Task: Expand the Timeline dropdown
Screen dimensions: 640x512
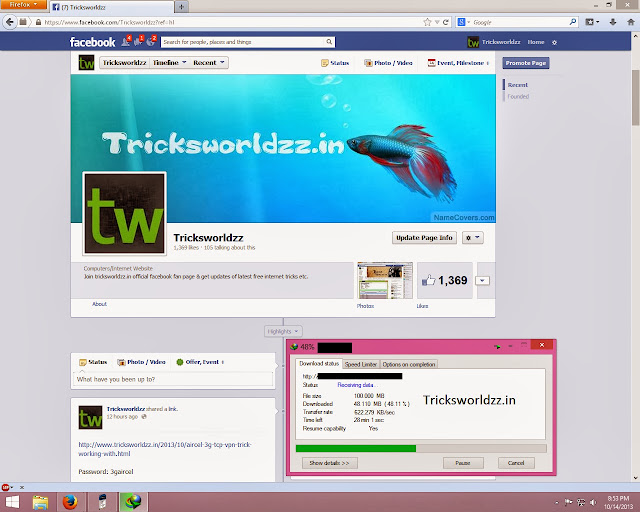Action: point(169,62)
